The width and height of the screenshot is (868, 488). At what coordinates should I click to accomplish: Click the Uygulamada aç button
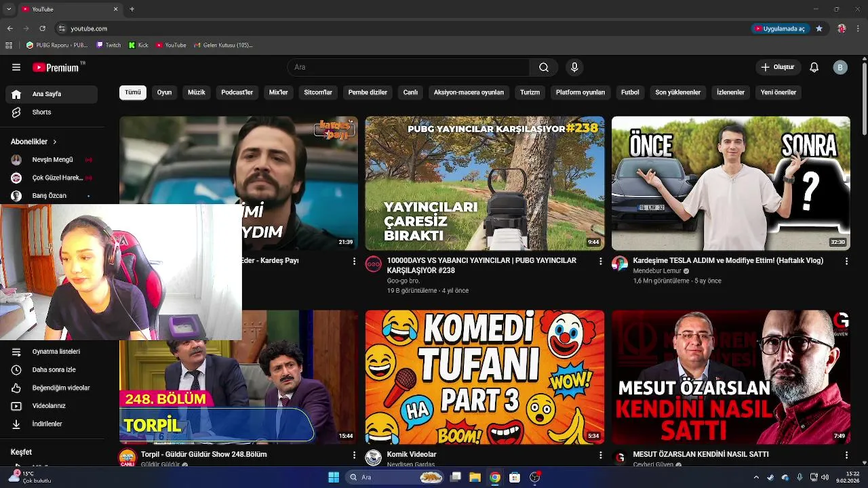coord(781,28)
